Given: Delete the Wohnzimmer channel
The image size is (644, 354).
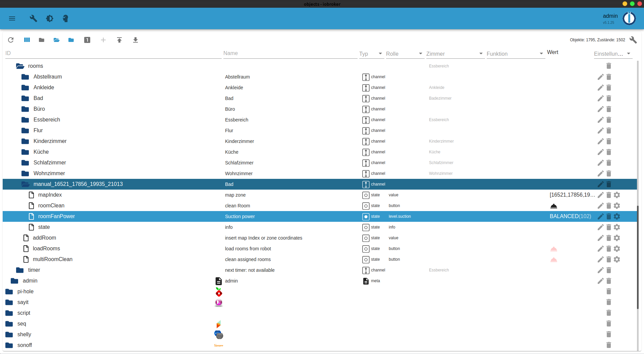Looking at the screenshot, I should [609, 173].
